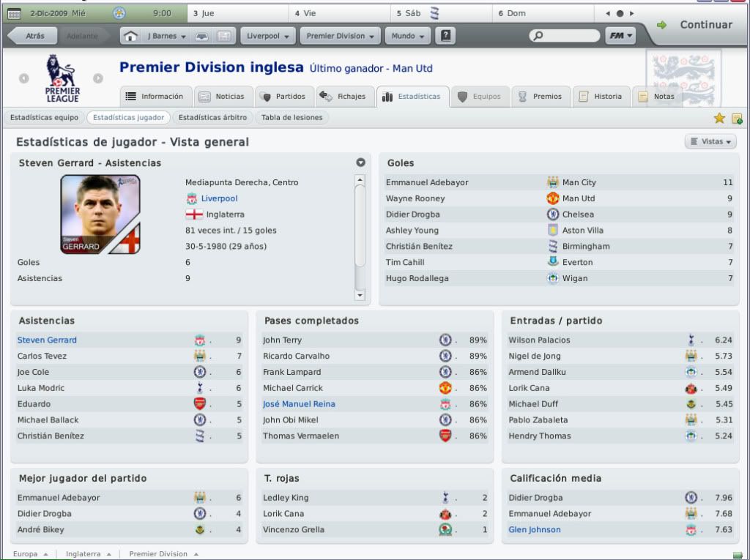Switch to the Fichajes tab

coord(344,97)
